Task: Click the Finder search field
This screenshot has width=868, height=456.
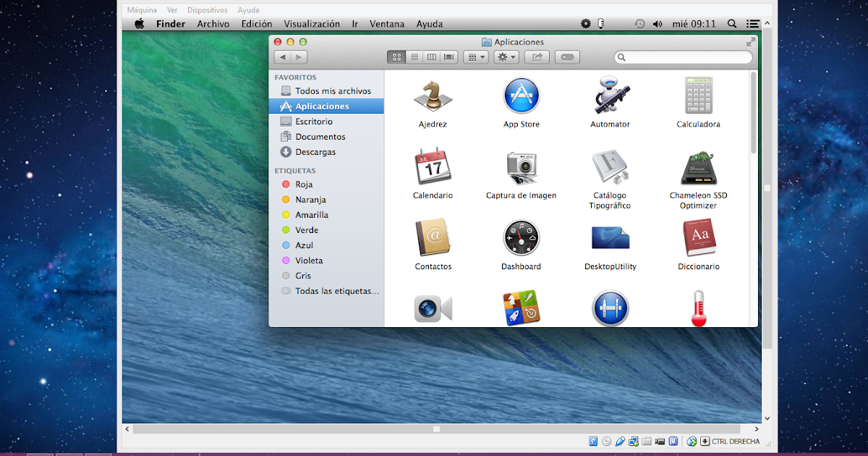Action: 684,57
